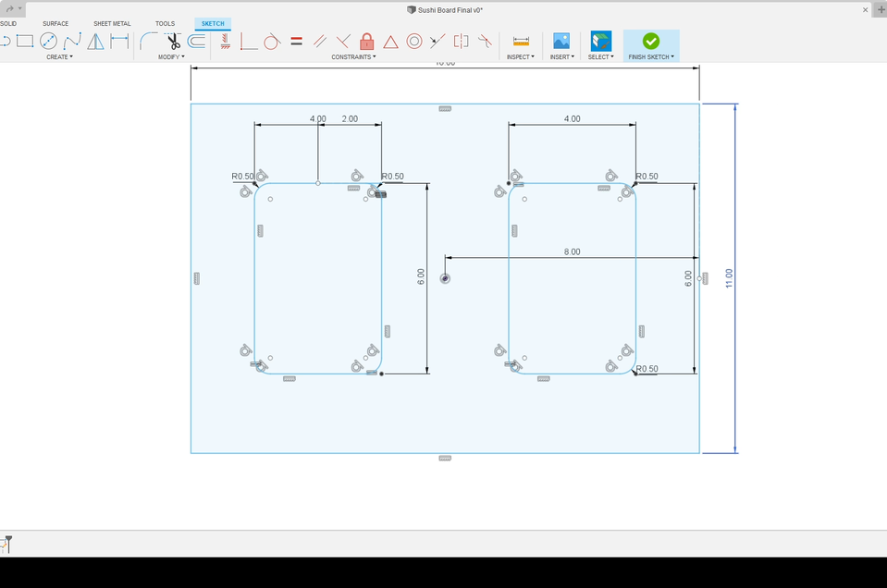Expand the CONSTRAINTS dropdown

click(x=353, y=57)
